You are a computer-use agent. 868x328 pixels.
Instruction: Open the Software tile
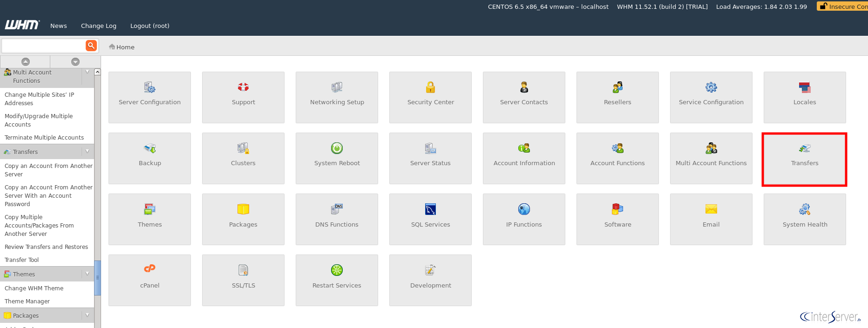[617, 219]
